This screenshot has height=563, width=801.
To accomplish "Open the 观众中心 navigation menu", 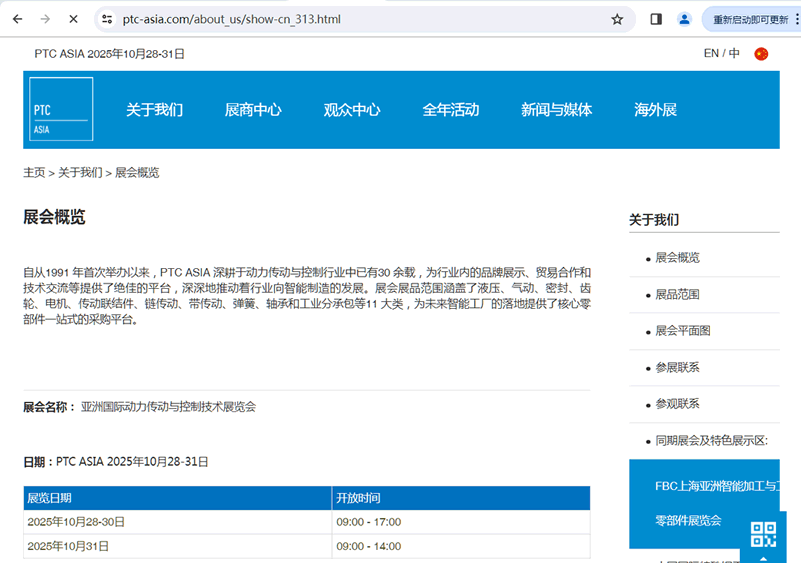I will [x=352, y=110].
